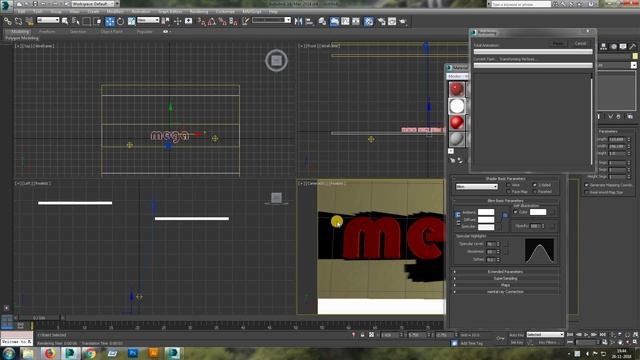640x360 pixels.
Task: Enable the Faceted checkbox
Action: click(x=535, y=191)
